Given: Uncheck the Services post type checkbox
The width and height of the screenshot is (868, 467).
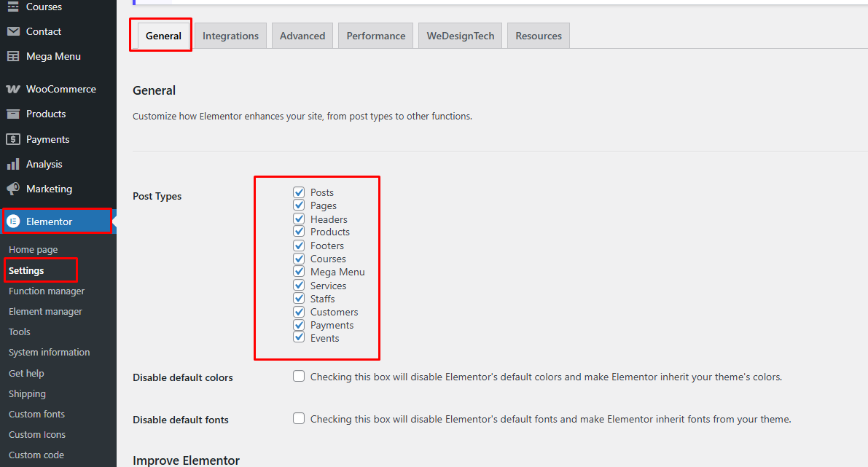Looking at the screenshot, I should click(299, 285).
